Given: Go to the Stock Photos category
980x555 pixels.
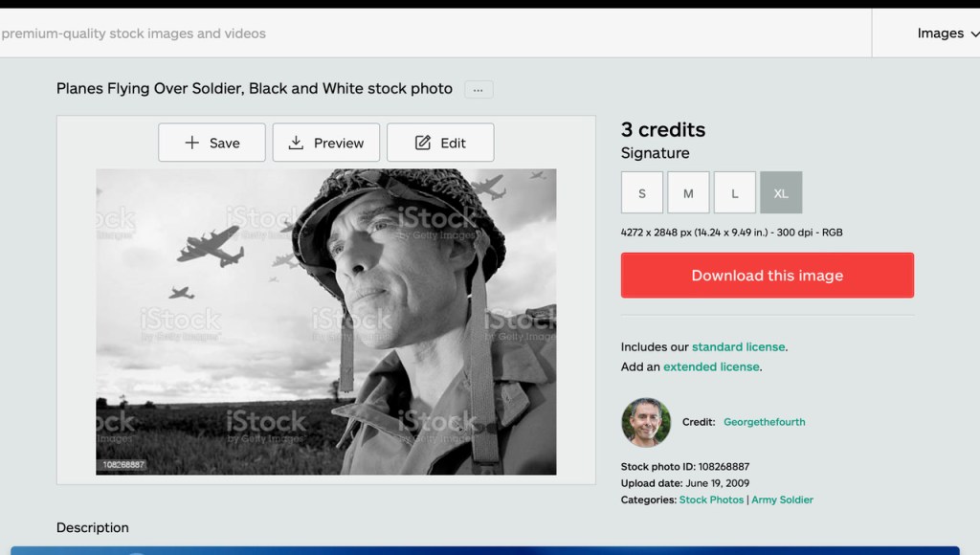Looking at the screenshot, I should pos(711,499).
